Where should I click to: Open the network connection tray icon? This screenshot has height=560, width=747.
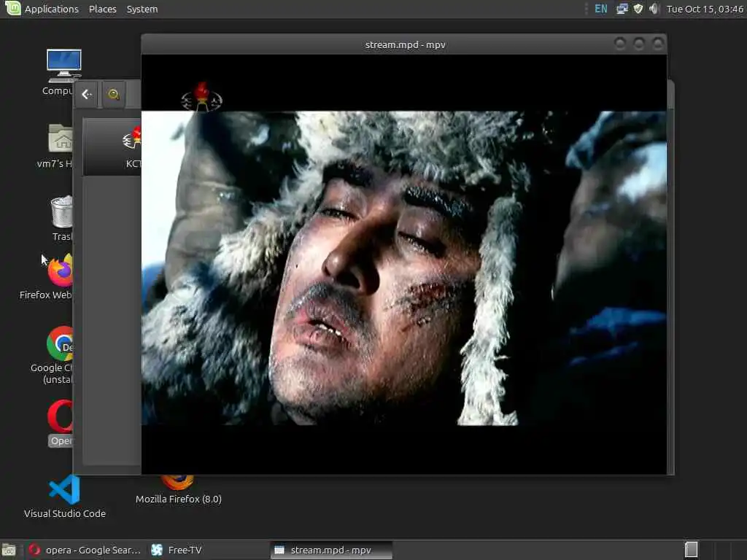622,9
